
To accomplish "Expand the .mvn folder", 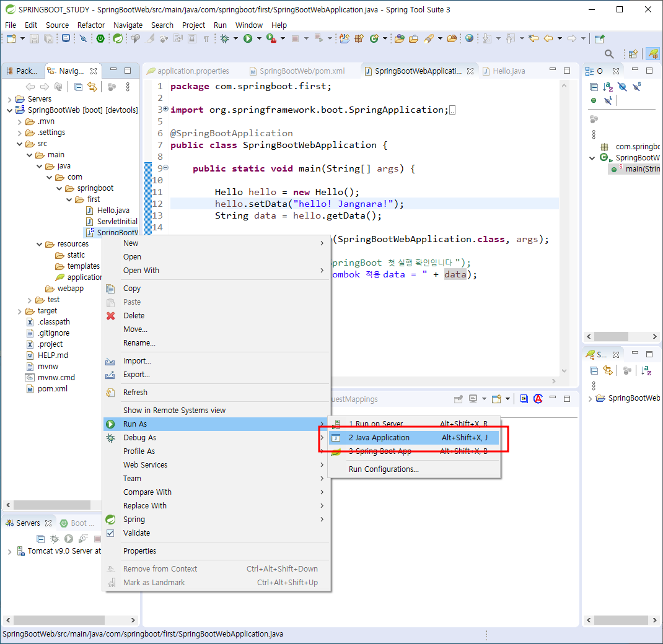I will coord(19,122).
